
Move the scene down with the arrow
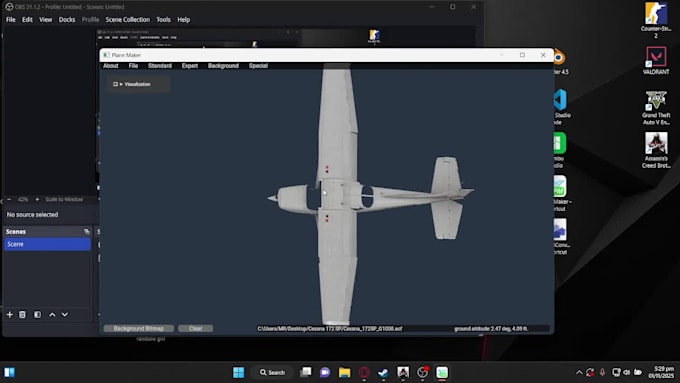coord(65,314)
